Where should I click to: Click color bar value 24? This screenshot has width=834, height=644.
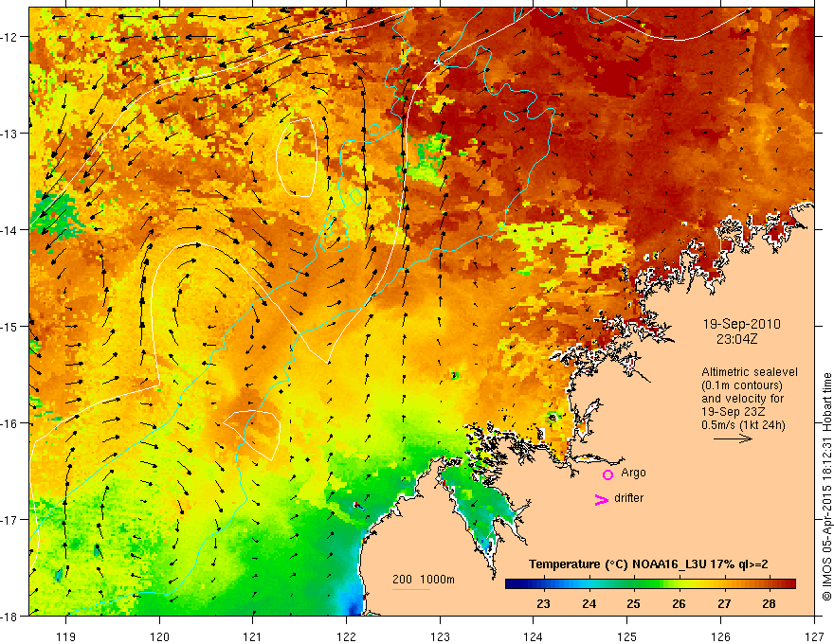click(589, 603)
